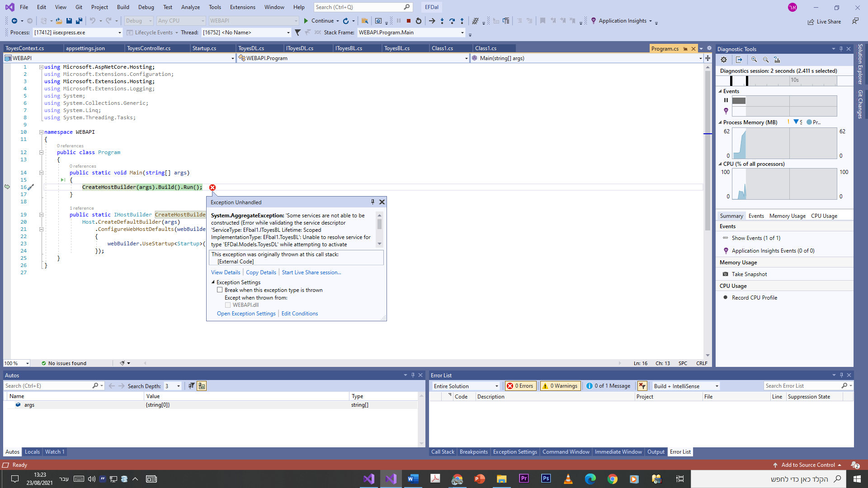Click the Restart debugging icon
This screenshot has height=488, width=868.
[419, 21]
